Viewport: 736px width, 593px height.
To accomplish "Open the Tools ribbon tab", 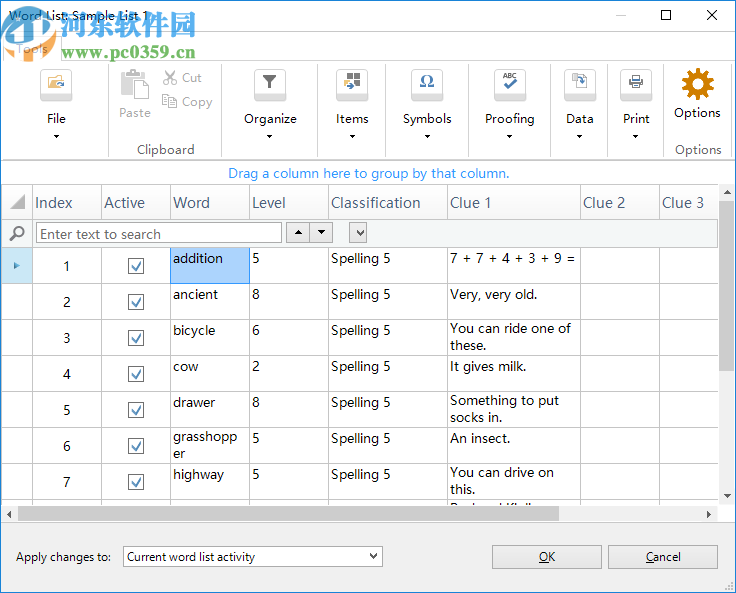I will pos(32,49).
